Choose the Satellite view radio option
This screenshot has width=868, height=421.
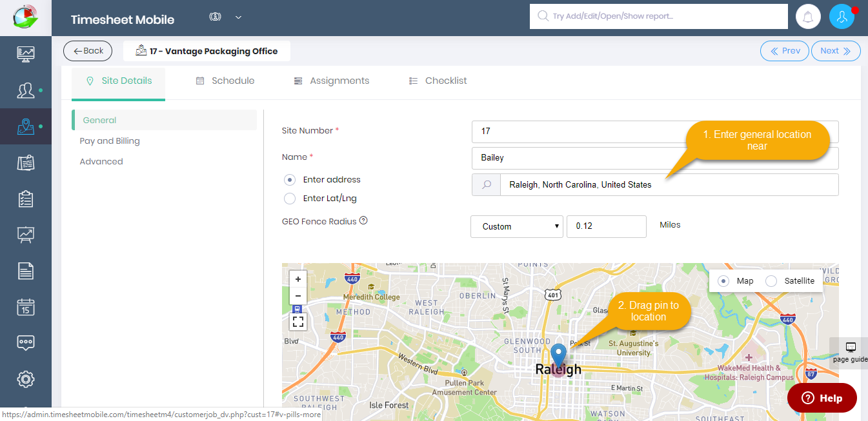click(771, 281)
